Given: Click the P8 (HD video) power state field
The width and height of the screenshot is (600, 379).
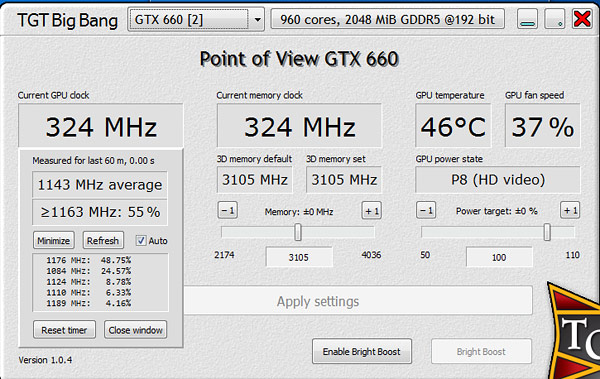Looking at the screenshot, I should 498,180.
